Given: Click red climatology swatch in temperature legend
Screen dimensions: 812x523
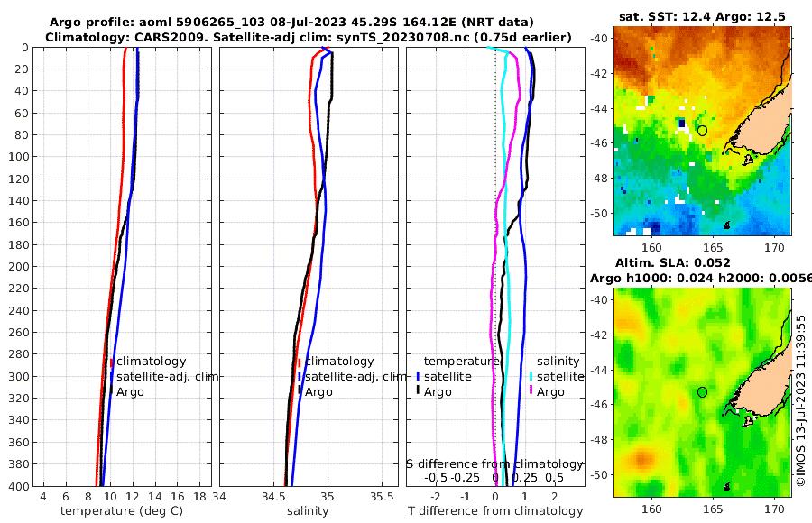Looking at the screenshot, I should 111,362.
